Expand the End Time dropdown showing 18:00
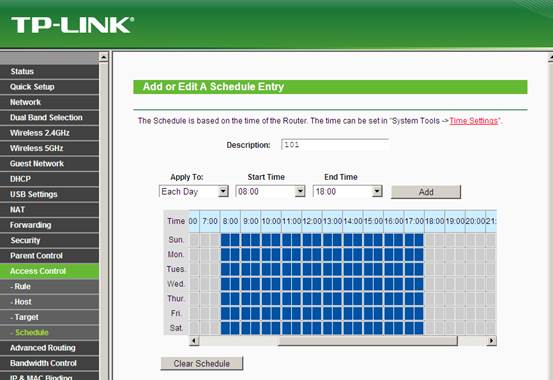The image size is (553, 380). tap(347, 192)
